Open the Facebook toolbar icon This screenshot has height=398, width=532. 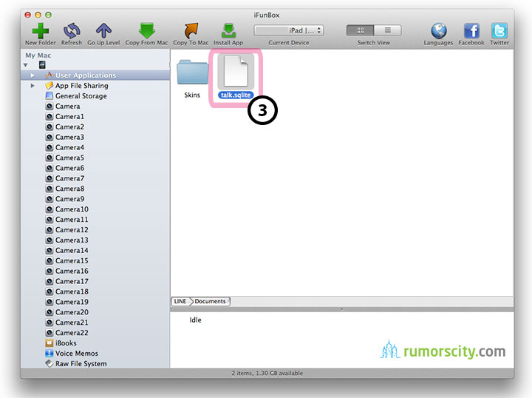(x=471, y=31)
